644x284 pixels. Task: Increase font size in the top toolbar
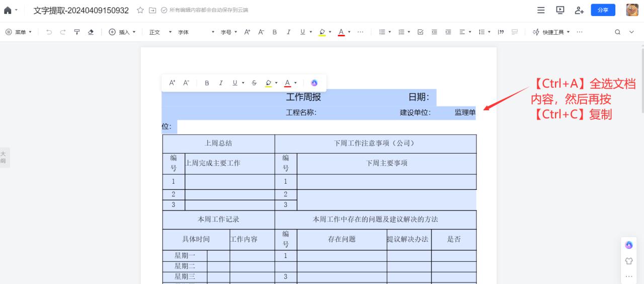(247, 32)
